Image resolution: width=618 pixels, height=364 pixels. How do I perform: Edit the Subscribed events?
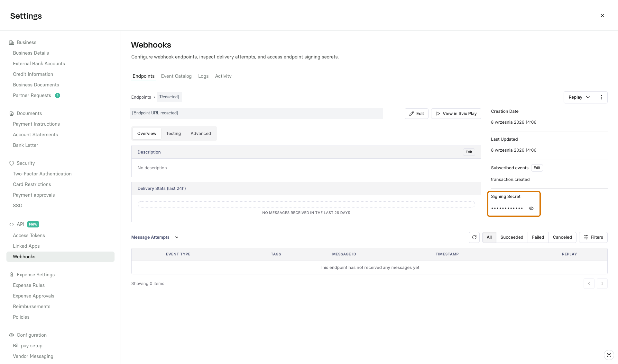537,168
